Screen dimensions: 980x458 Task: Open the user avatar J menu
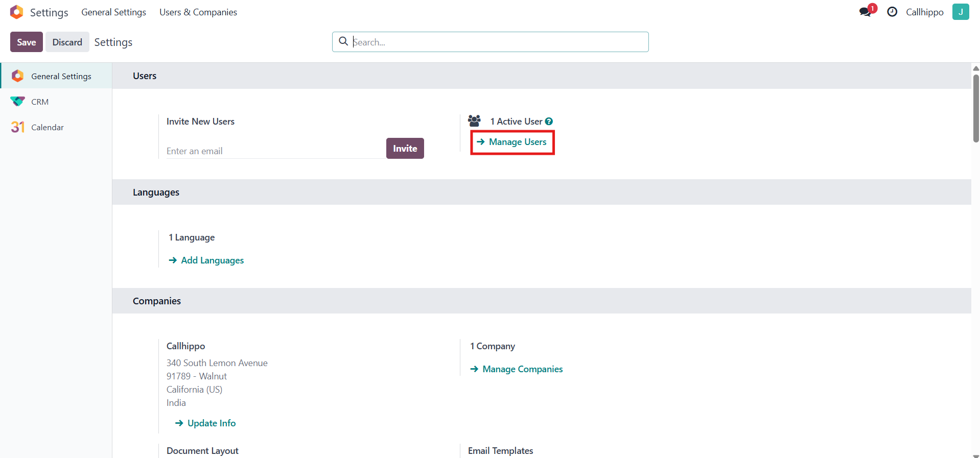tap(961, 12)
